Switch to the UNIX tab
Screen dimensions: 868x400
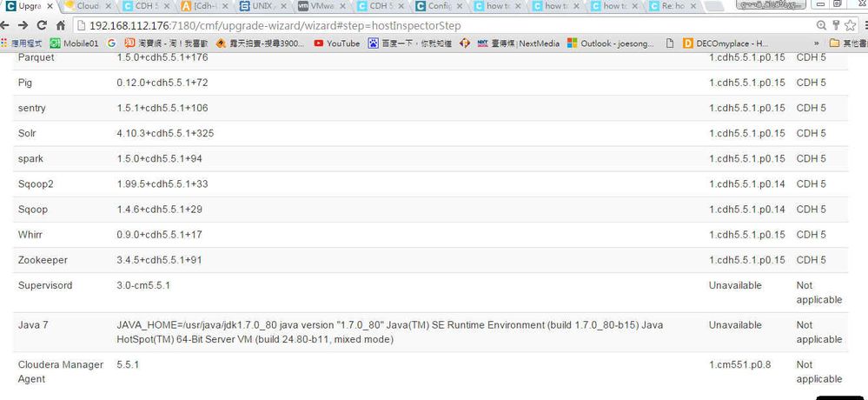[262, 7]
